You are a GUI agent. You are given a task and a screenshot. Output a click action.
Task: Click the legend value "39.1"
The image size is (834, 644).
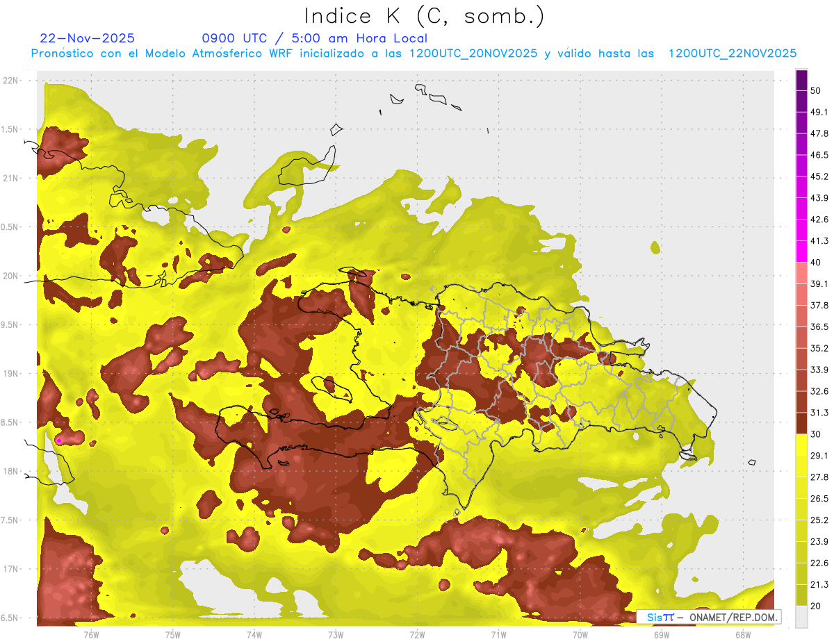[819, 284]
